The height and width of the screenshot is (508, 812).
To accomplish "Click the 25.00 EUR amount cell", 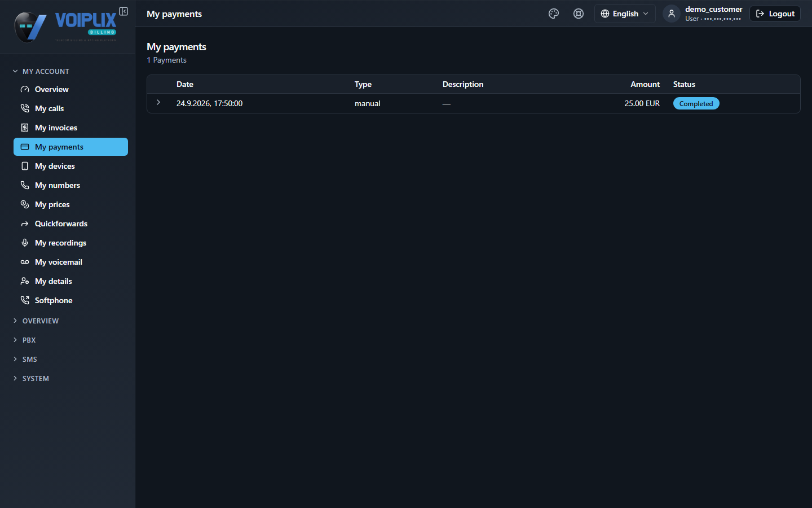I will coord(642,103).
